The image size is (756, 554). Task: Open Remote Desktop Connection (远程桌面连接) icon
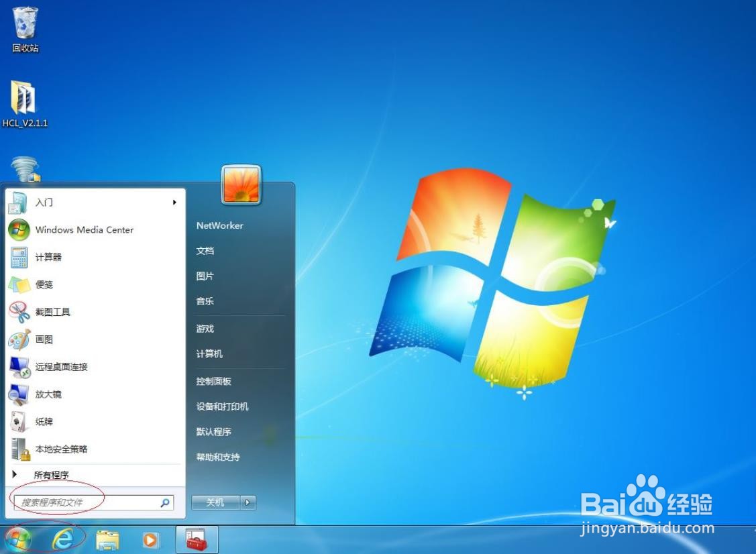19,367
